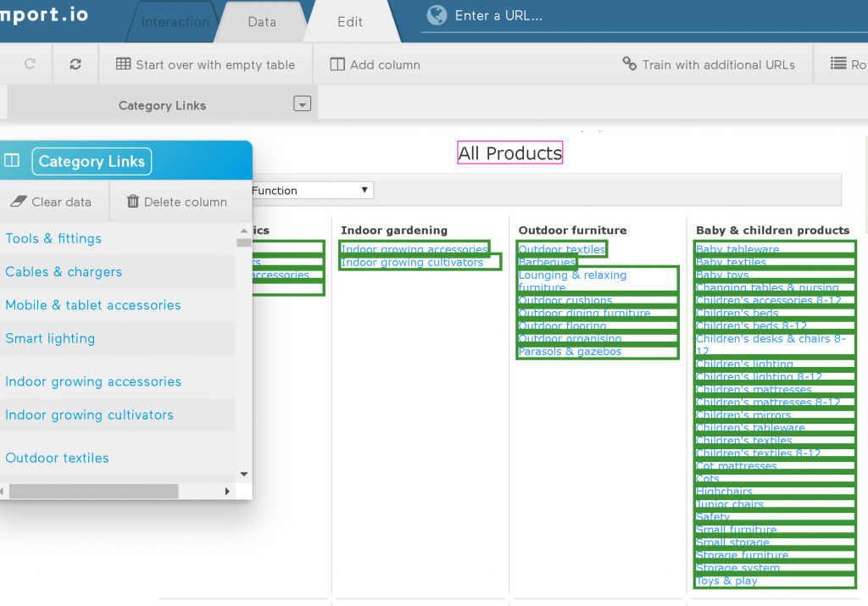
Task: Click the globe icon beside URL field
Action: pos(437,15)
